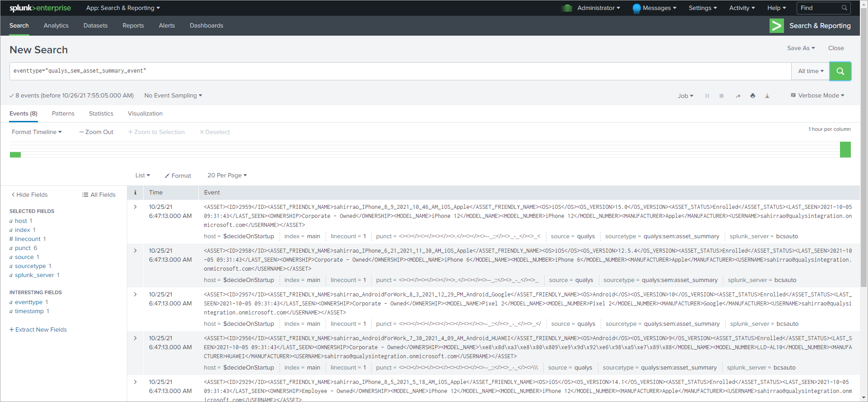Viewport: 868px width, 402px height.
Task: Open the Dashboards navigation item
Action: [206, 26]
